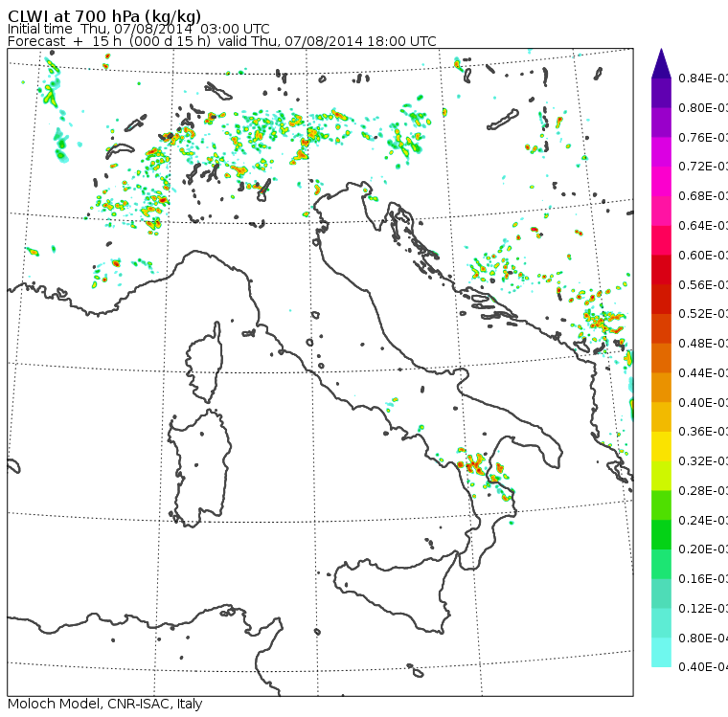Click the 0.64E-03 color bar label
Image resolution: width=728 pixels, height=717 pixels.
703,226
